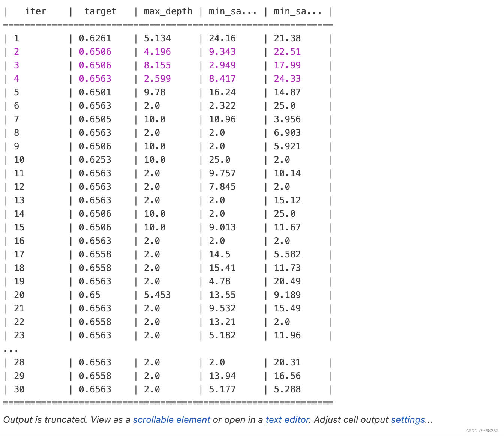Click highlighted max_depth value 8.155

click(x=157, y=65)
